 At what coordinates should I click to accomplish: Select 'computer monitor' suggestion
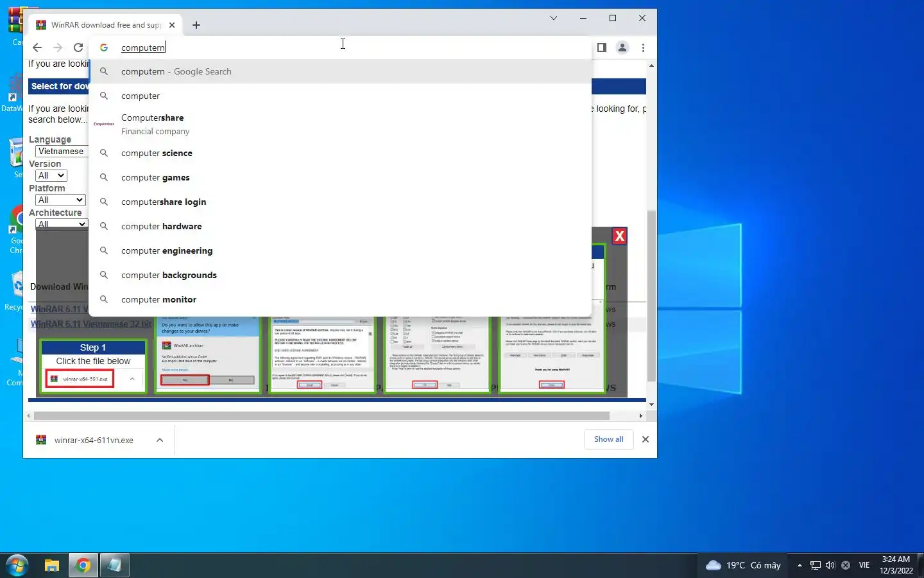pos(341,299)
